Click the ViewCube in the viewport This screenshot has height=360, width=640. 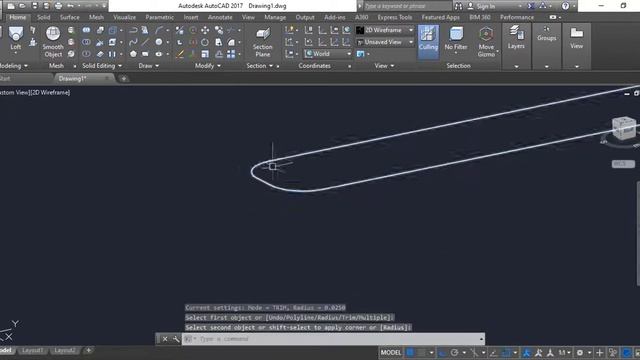tap(624, 128)
